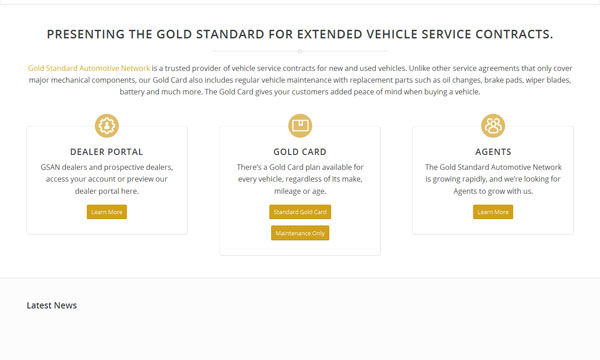Click the small circle divider under headline
The height and width of the screenshot is (360, 600).
pos(300,51)
